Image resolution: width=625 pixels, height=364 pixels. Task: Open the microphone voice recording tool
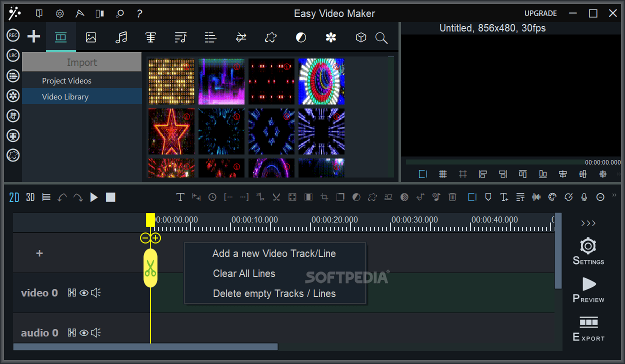[x=584, y=197]
